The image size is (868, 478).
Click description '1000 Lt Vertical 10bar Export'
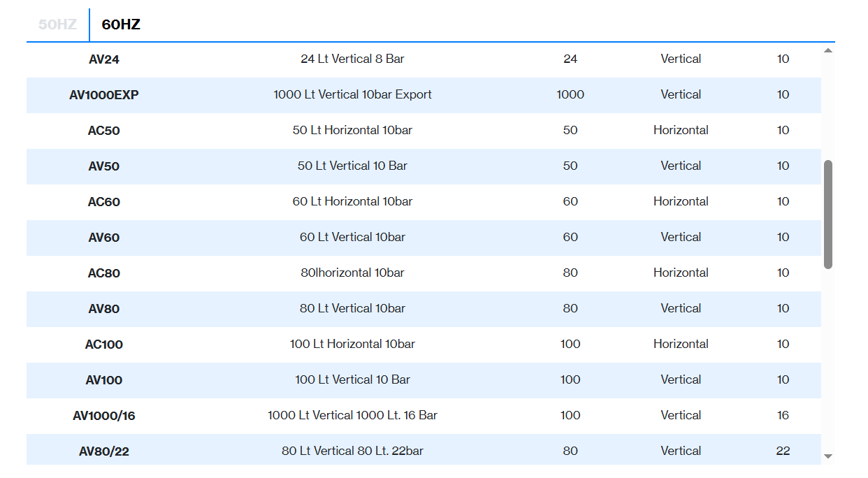click(x=352, y=94)
